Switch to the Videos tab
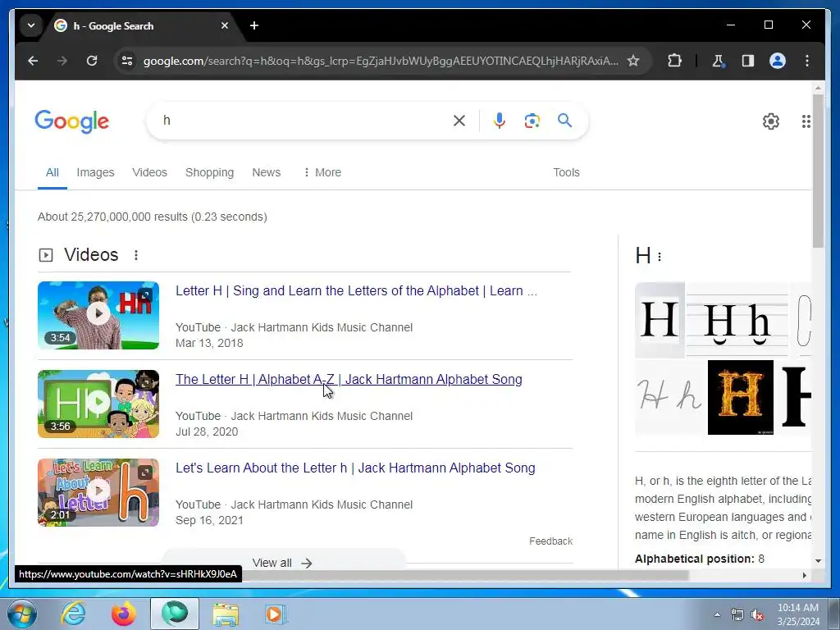This screenshot has width=840, height=630. point(149,172)
